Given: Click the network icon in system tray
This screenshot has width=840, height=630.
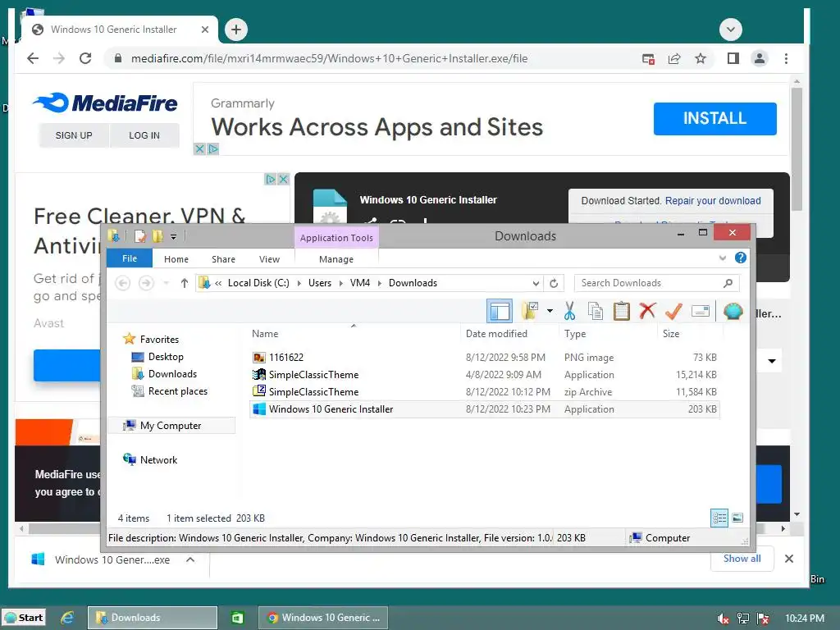Looking at the screenshot, I should pyautogui.click(x=743, y=619).
